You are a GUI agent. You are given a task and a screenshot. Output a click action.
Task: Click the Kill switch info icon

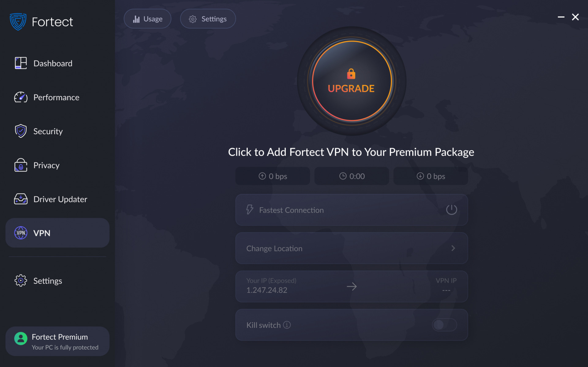(287, 325)
